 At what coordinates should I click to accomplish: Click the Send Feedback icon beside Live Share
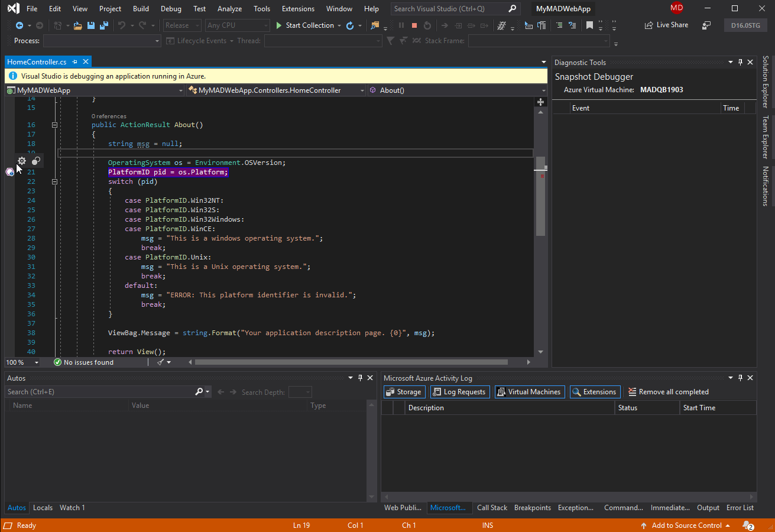point(706,25)
